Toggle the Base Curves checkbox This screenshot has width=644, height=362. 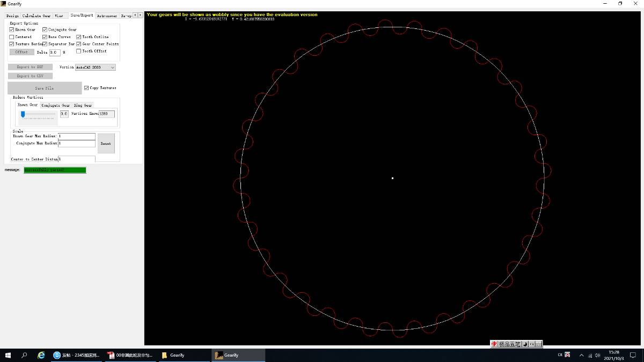45,37
